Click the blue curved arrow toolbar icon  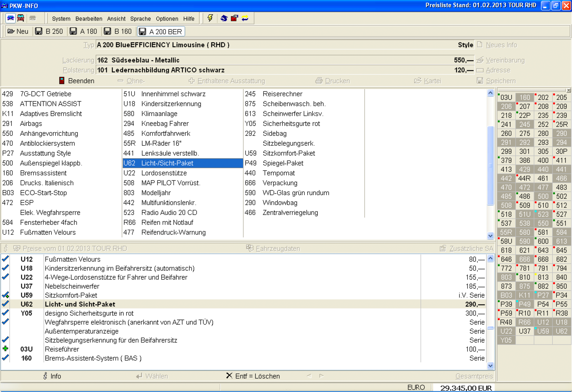click(x=224, y=18)
